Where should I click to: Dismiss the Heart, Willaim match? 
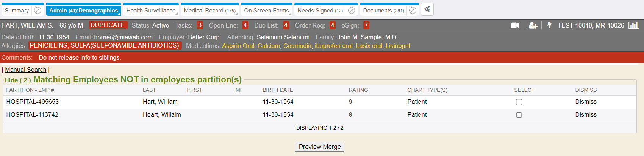tap(586, 115)
